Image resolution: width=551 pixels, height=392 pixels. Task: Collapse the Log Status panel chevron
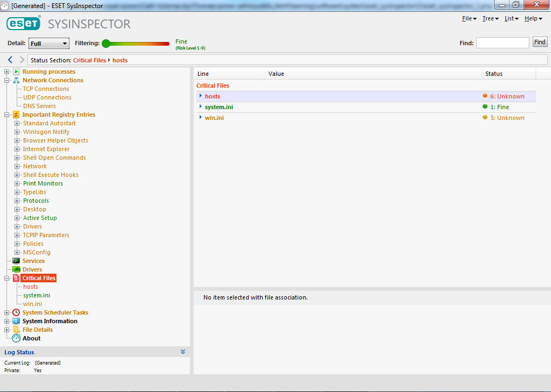click(183, 352)
